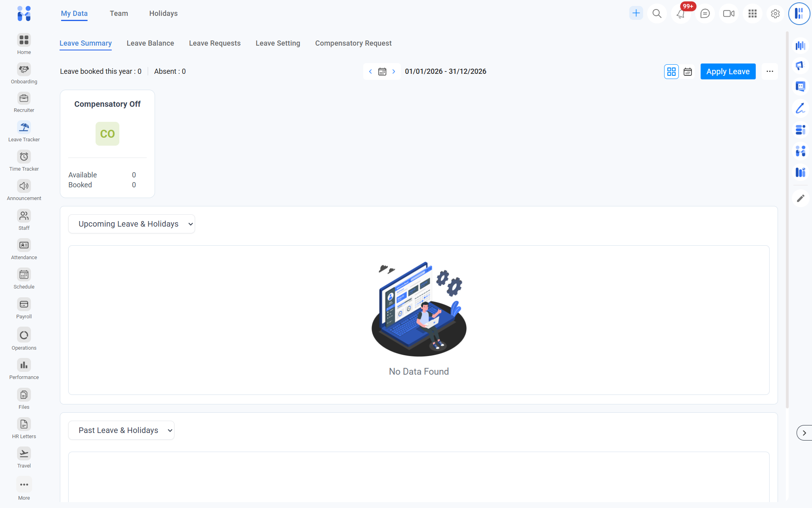The height and width of the screenshot is (508, 812).
Task: Click the quick add plus icon
Action: pos(636,13)
